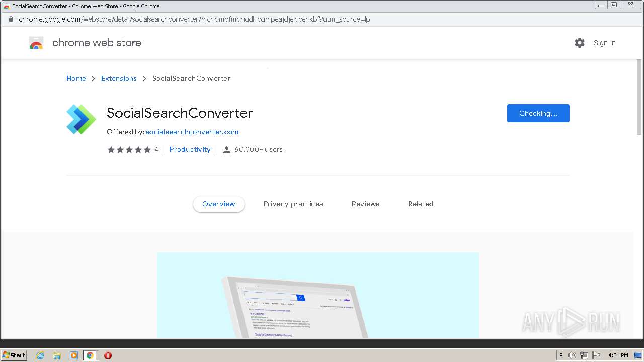
Task: Open File Explorer folder on taskbar
Action: point(57,355)
